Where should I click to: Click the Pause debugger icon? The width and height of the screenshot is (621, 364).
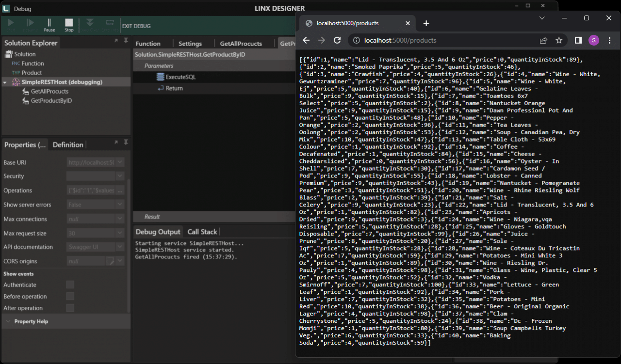(49, 23)
